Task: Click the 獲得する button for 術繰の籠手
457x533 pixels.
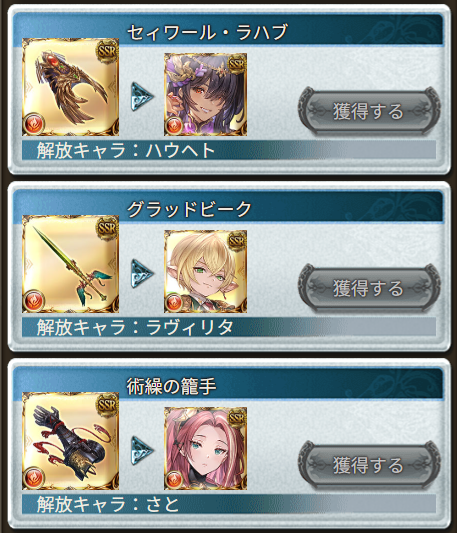Action: pyautogui.click(x=369, y=465)
